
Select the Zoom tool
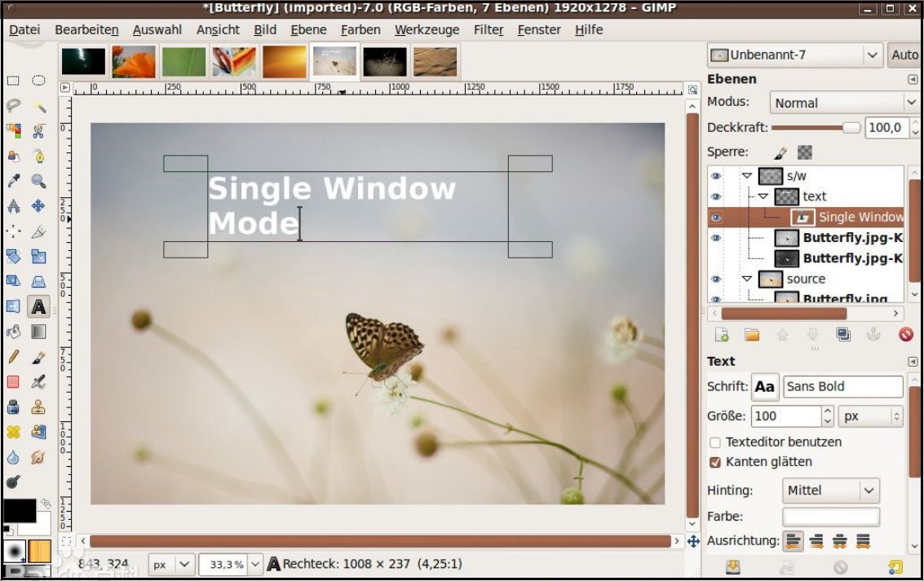37,183
